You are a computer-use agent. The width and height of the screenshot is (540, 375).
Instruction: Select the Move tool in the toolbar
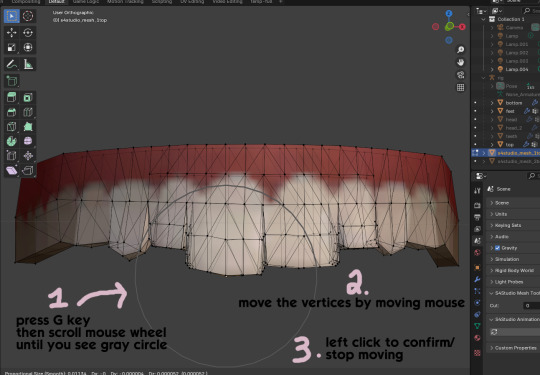point(11,32)
